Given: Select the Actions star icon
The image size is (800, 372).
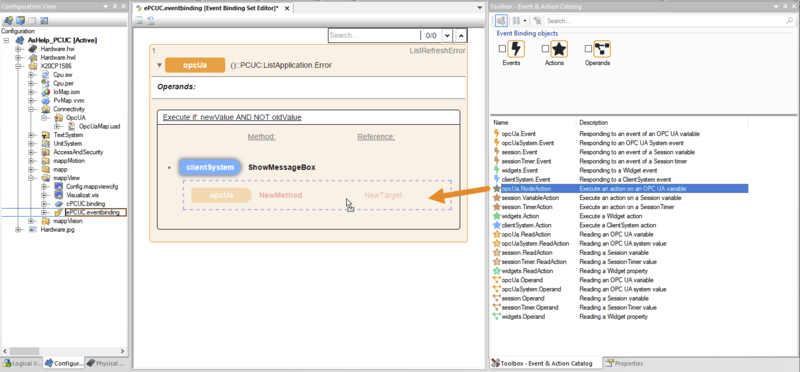Looking at the screenshot, I should (559, 49).
